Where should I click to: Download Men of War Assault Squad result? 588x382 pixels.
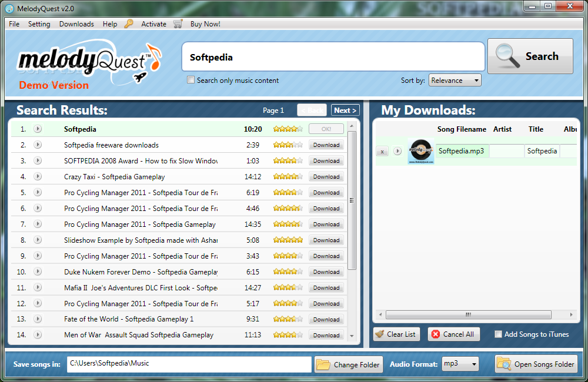pos(326,335)
